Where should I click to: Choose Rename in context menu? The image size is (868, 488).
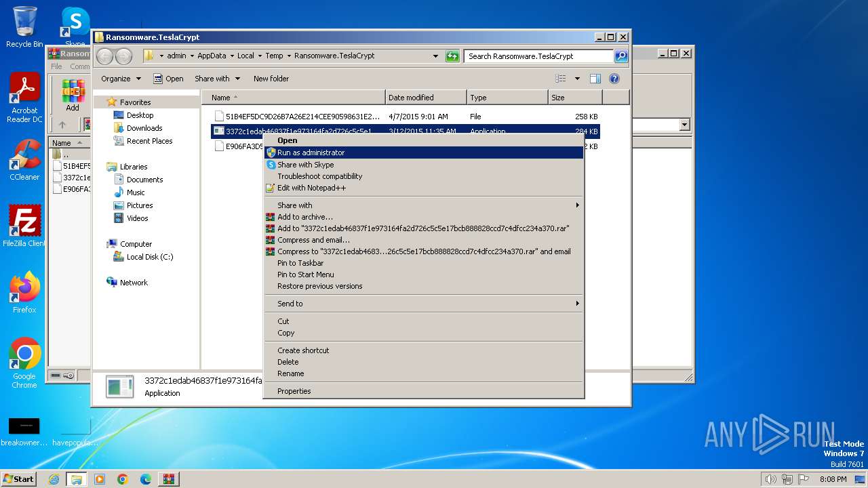423,373
